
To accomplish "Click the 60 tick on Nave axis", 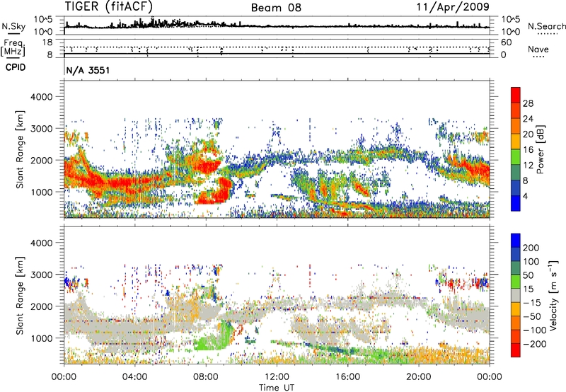I will pyautogui.click(x=506, y=42).
